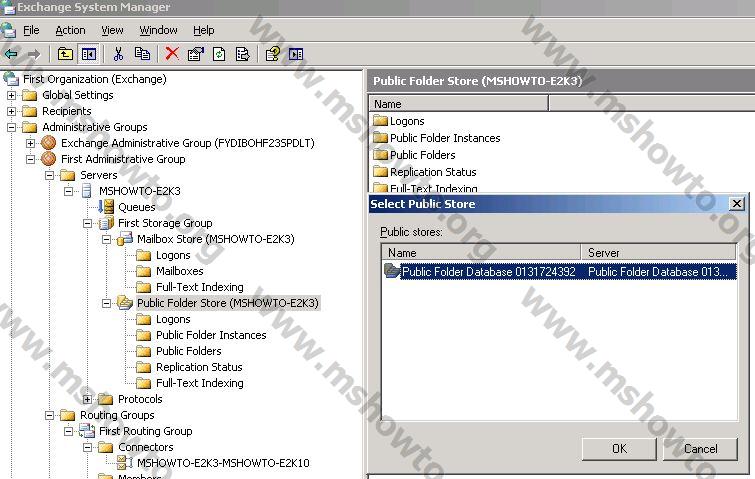Select Public Folder Instances in right pane
755x479 pixels.
pos(445,138)
